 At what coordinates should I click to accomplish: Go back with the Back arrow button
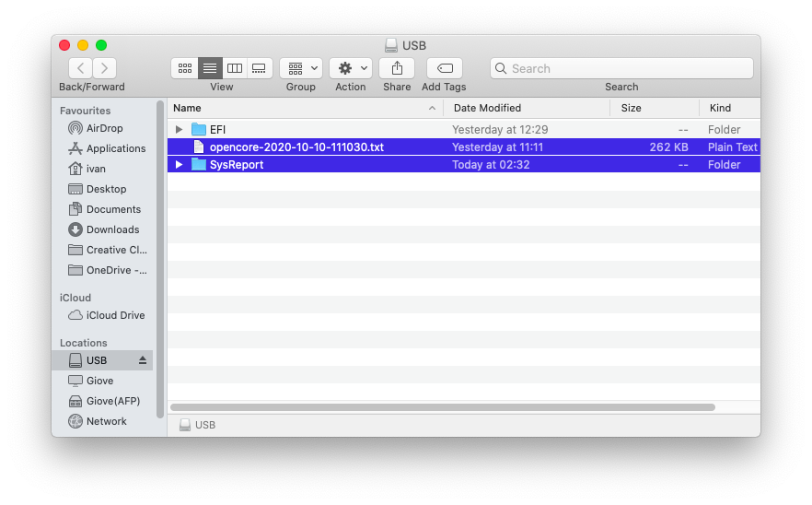click(x=81, y=68)
